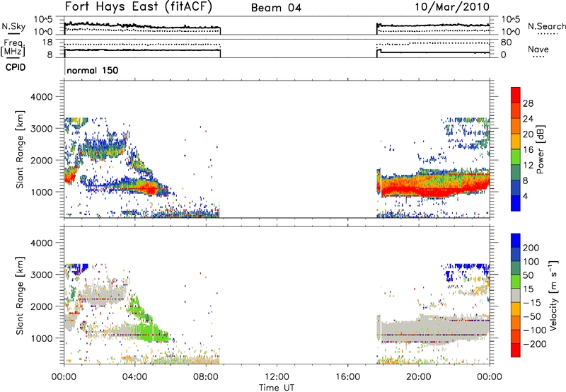
Task: Click "Slant Range [km]" on the power panel
Action: 20,149
